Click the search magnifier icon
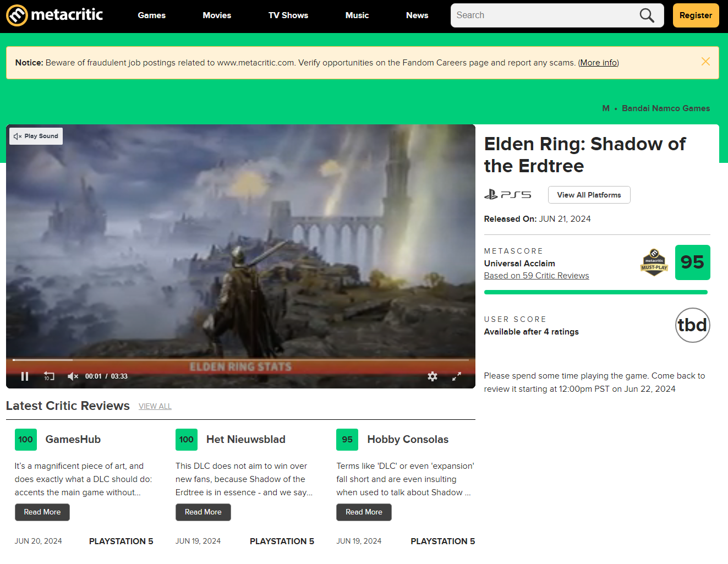This screenshot has width=728, height=564. tap(647, 15)
